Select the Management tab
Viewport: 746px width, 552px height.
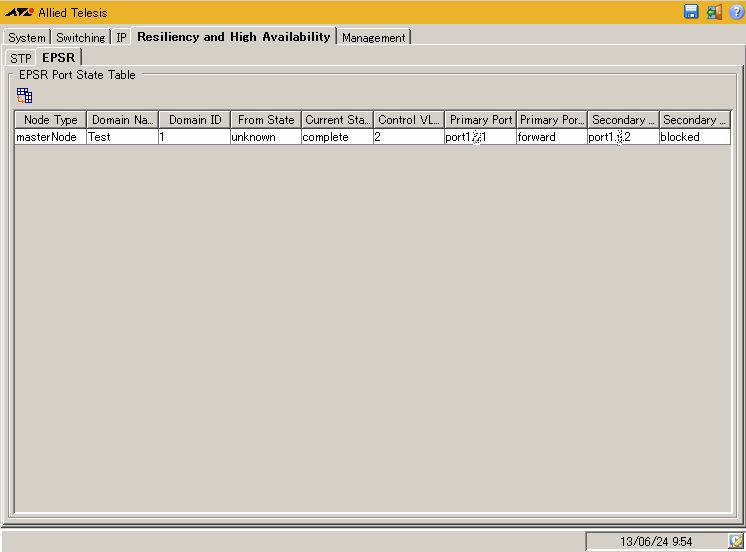pyautogui.click(x=373, y=38)
